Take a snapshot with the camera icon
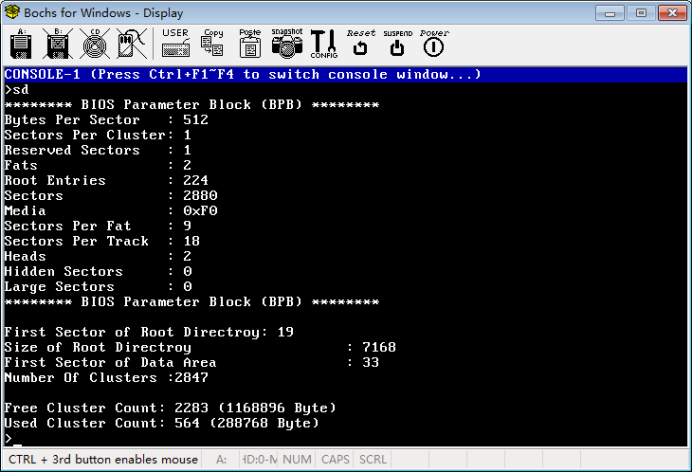The width and height of the screenshot is (692, 473). pyautogui.click(x=287, y=43)
